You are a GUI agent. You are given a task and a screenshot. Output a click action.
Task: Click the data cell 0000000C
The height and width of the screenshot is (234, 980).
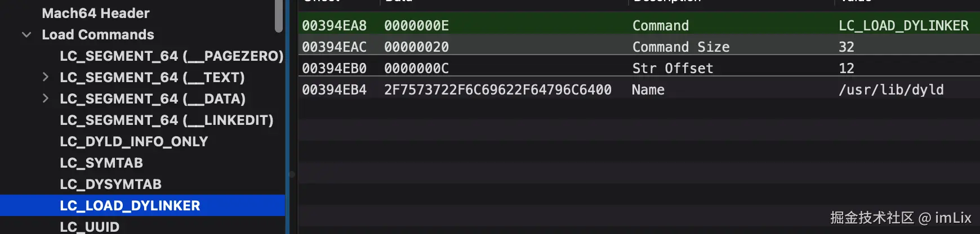[x=416, y=68]
